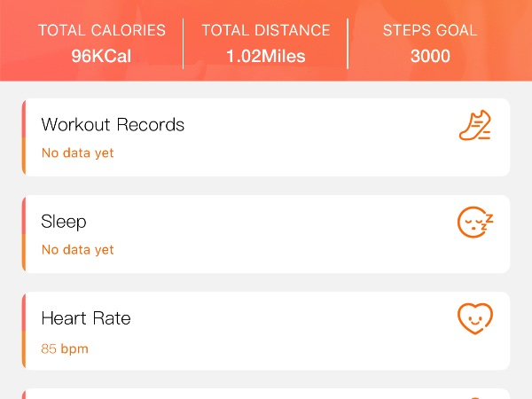Open the Sleep card title
Viewport: 532px width, 399px height.
[x=64, y=222]
